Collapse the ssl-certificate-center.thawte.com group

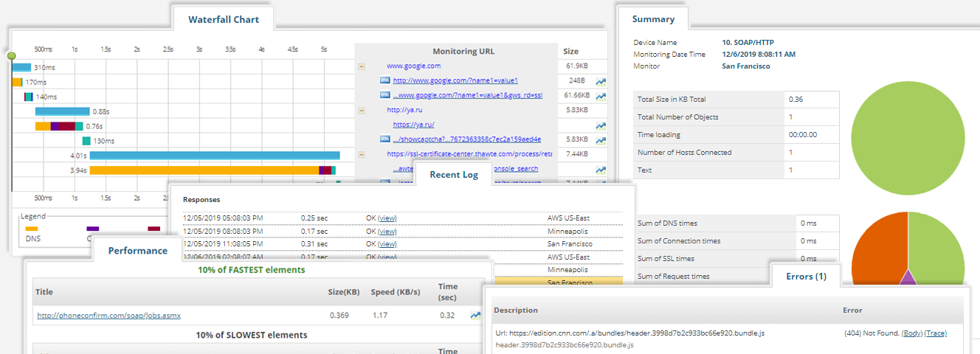pos(362,154)
